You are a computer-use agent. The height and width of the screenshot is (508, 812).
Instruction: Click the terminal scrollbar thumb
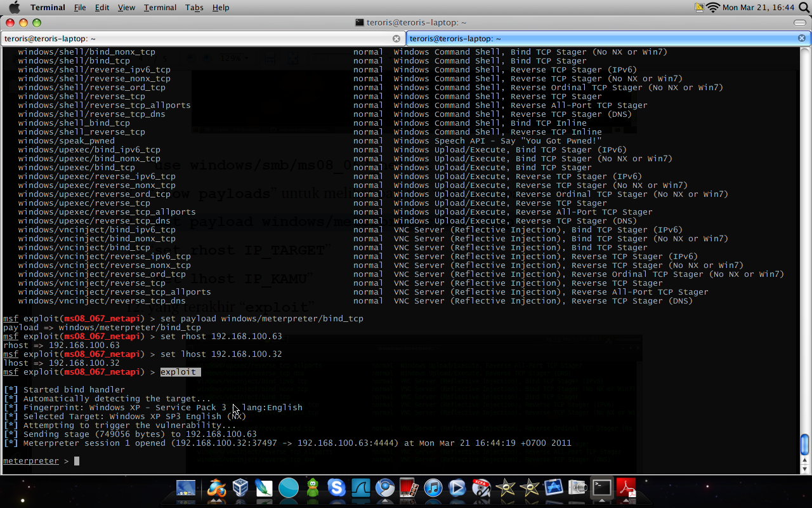coord(805,444)
